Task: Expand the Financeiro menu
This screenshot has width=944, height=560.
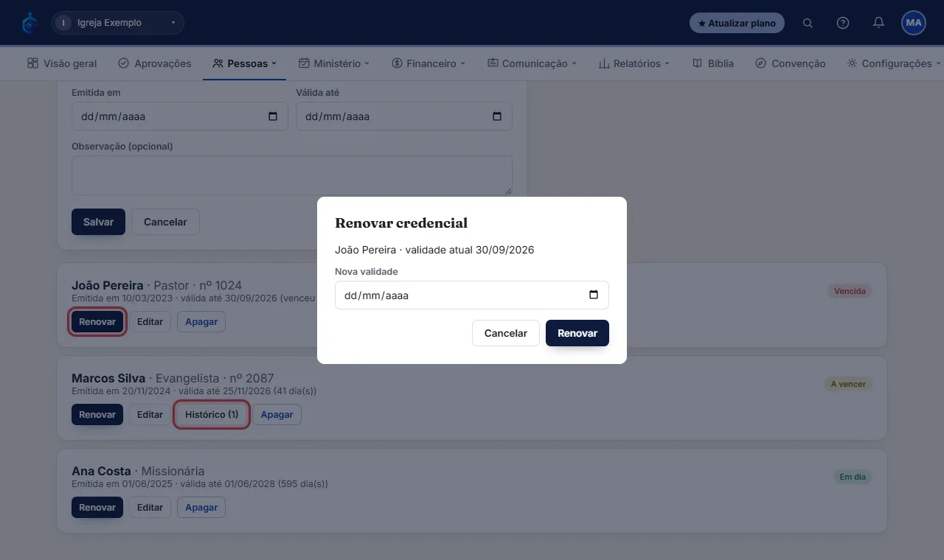Action: tap(428, 63)
